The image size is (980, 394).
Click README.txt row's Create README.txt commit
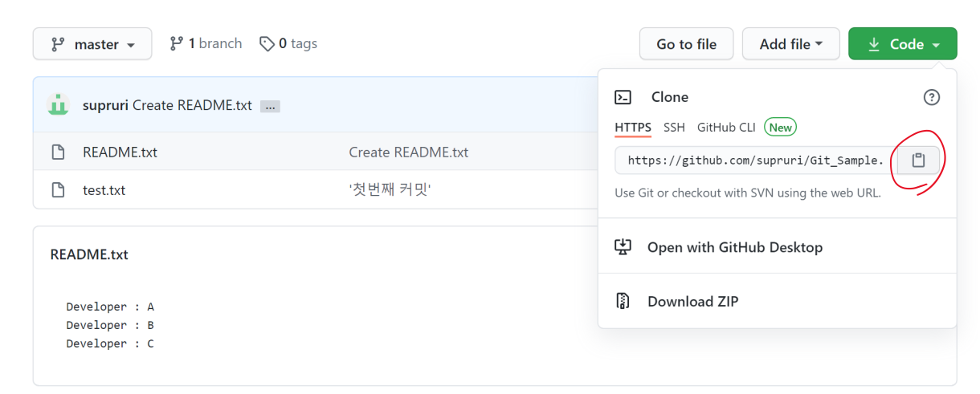pyautogui.click(x=408, y=152)
